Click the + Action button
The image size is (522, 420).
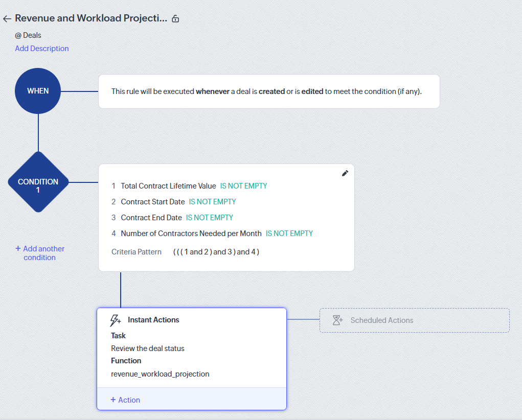[125, 400]
